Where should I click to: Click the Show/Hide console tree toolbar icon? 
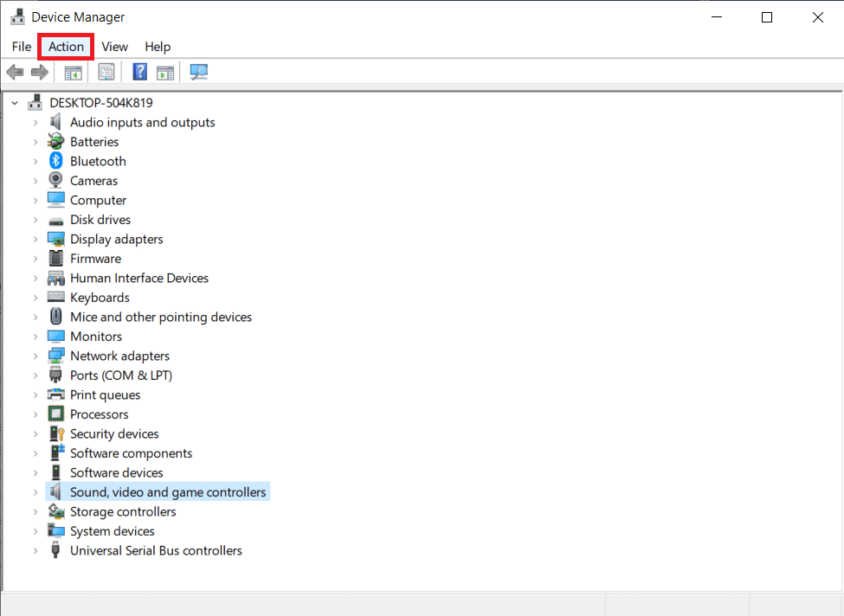tap(74, 72)
